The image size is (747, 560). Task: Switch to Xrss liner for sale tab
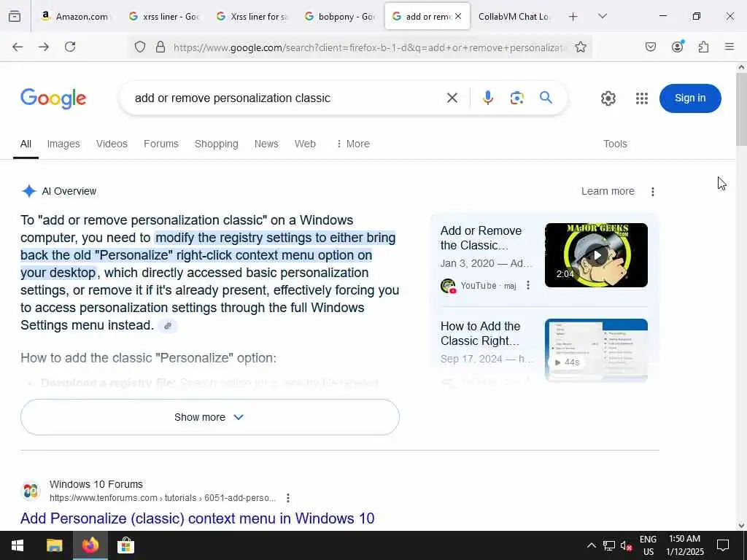click(252, 17)
